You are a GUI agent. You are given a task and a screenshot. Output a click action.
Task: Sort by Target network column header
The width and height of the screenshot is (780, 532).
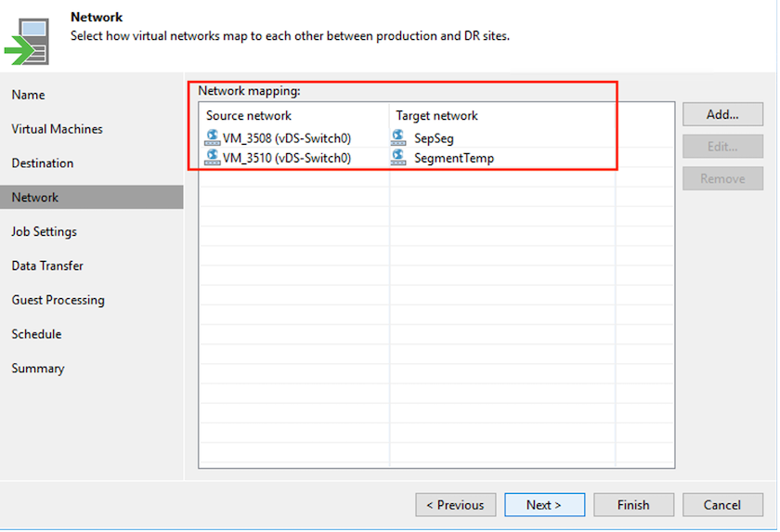tap(436, 116)
